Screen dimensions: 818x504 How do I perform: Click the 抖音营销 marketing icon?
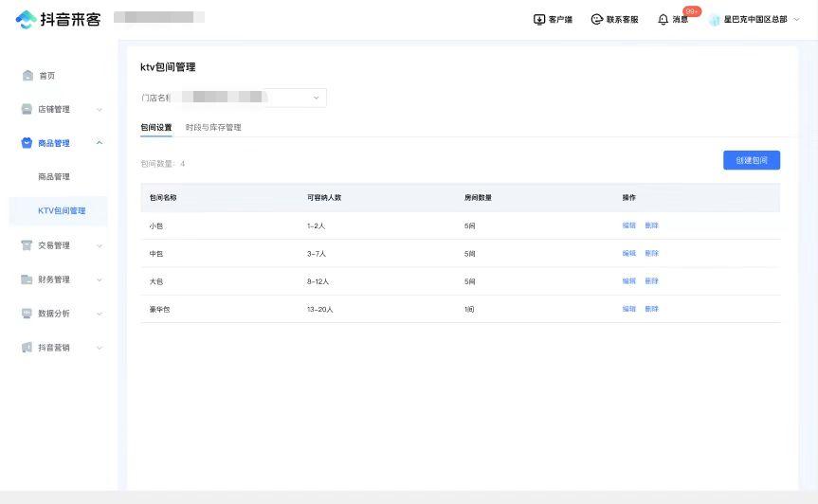click(27, 348)
